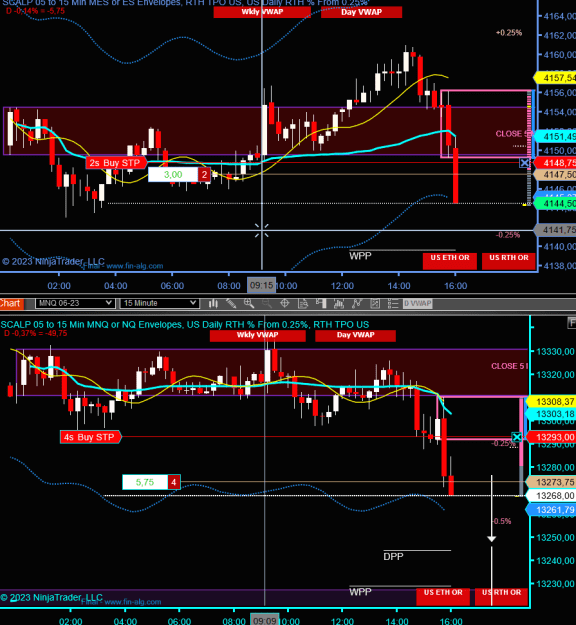Viewport: 576px width, 625px height.
Task: Toggle the D VWAP toolbar button
Action: 417,304
